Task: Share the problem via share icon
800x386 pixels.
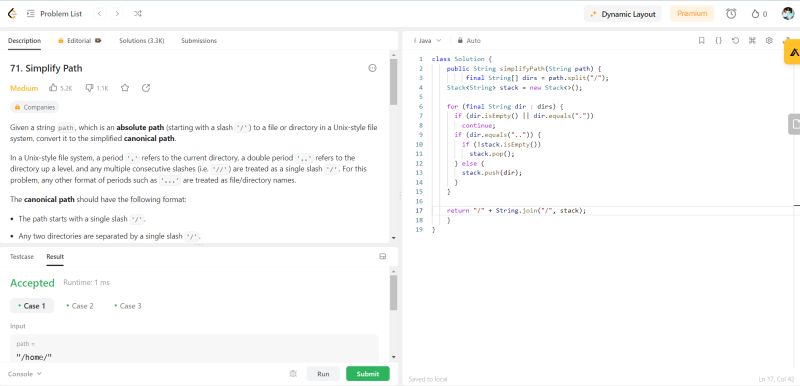Action: click(x=146, y=88)
